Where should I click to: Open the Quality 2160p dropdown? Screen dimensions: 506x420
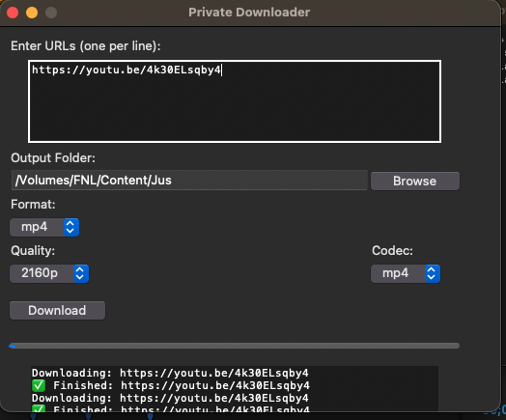[49, 273]
